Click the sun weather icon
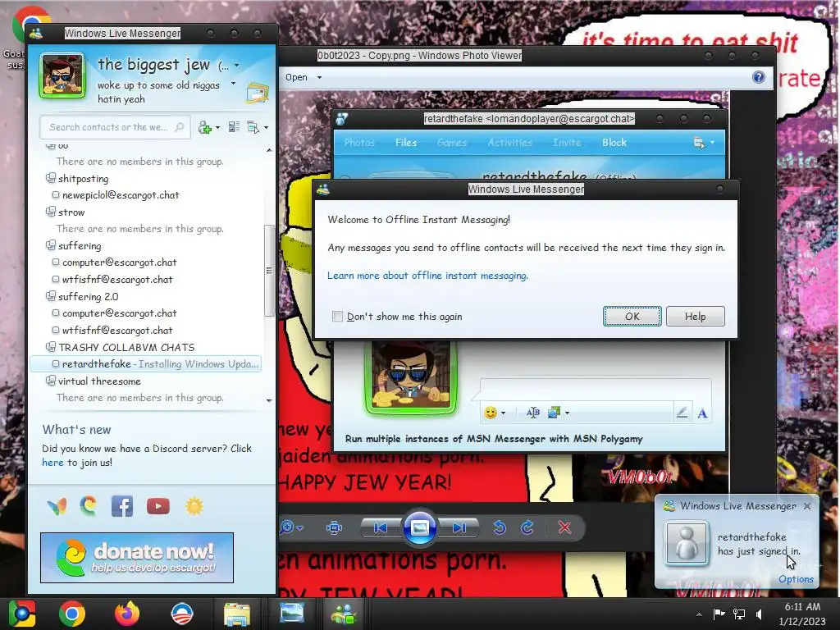840x630 pixels. pyautogui.click(x=194, y=506)
